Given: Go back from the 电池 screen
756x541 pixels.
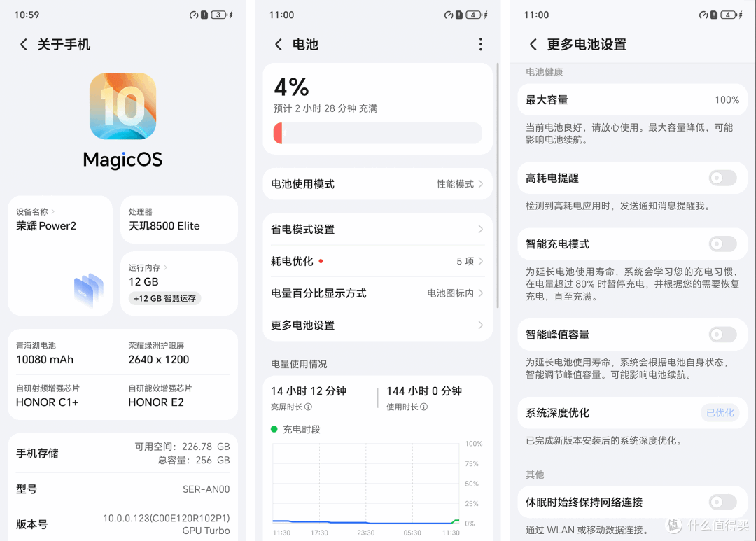Looking at the screenshot, I should point(278,45).
